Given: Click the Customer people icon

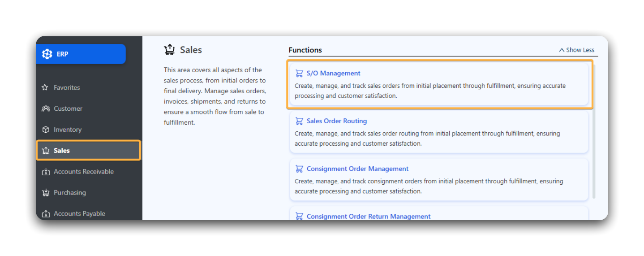Looking at the screenshot, I should click(x=45, y=108).
